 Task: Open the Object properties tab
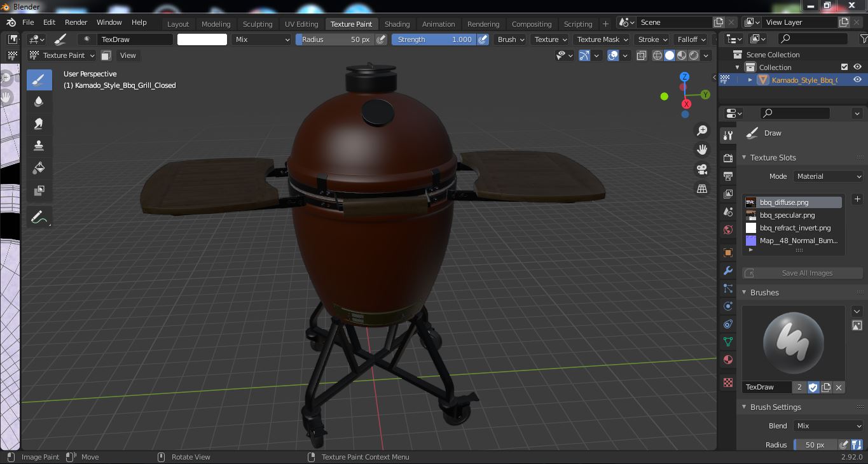728,253
